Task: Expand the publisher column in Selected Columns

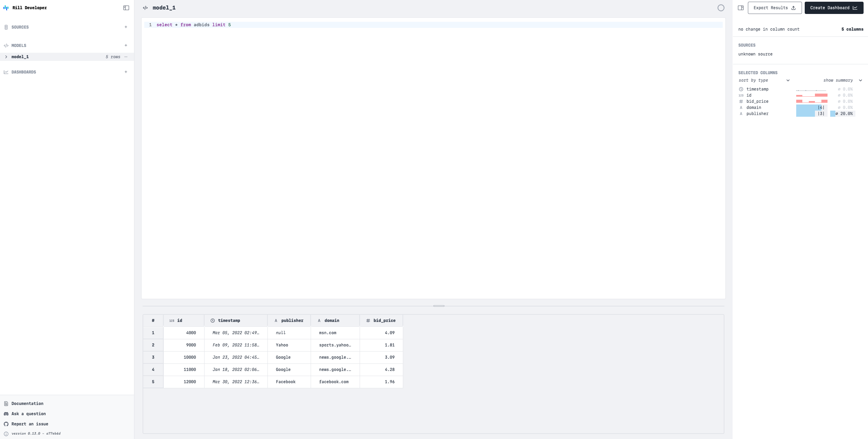Action: tap(757, 114)
